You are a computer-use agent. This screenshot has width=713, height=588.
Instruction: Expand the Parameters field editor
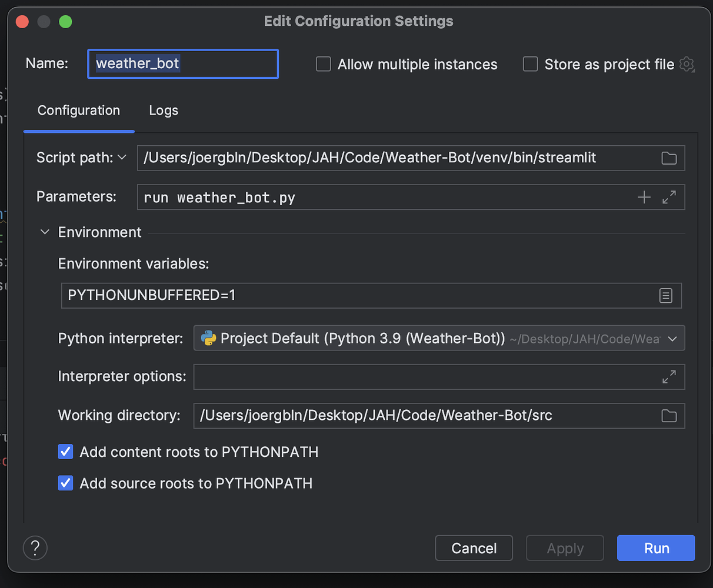[x=669, y=197]
